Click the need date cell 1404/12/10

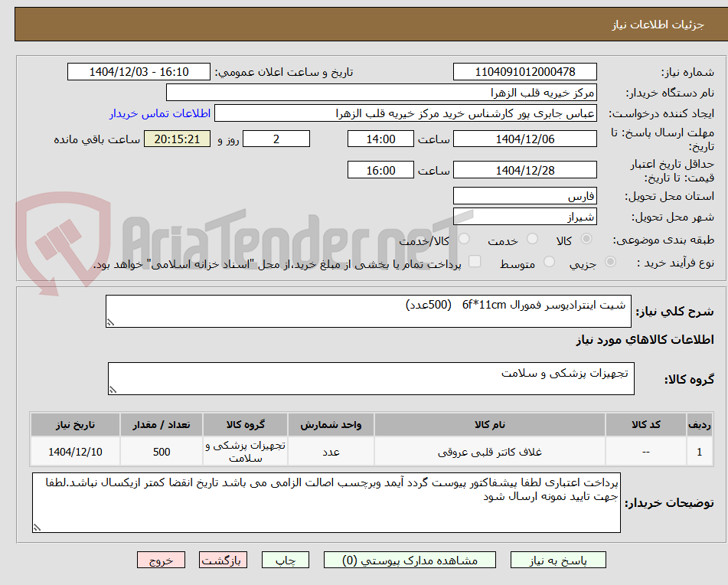(x=75, y=451)
